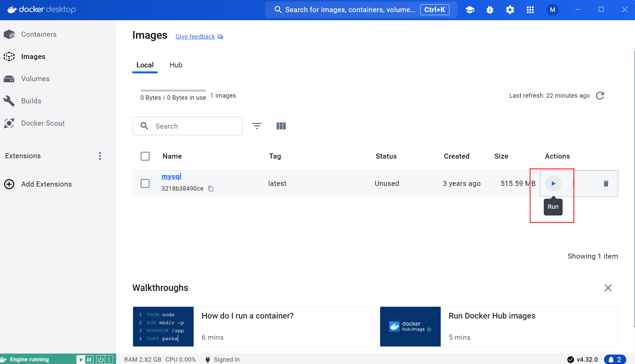Check the mysql image row checkbox
This screenshot has width=635, height=364.
(x=145, y=184)
